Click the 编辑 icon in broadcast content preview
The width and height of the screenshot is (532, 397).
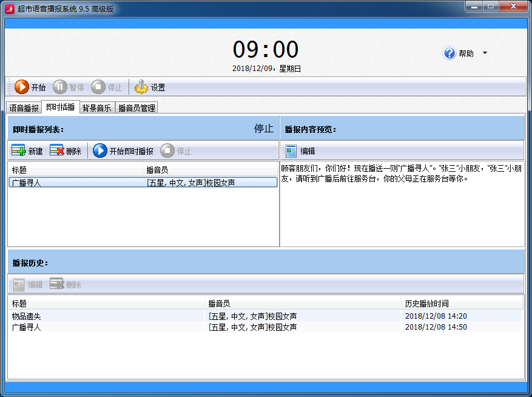pyautogui.click(x=291, y=151)
